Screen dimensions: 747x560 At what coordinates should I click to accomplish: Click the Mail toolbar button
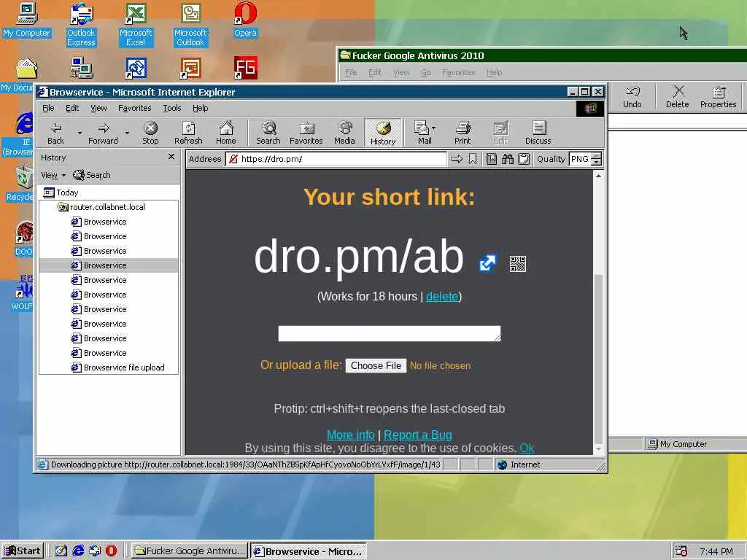coord(424,133)
